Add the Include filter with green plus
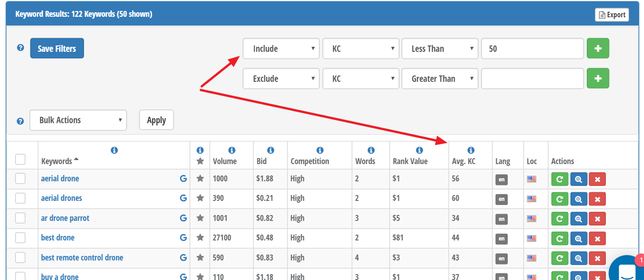 pyautogui.click(x=598, y=49)
